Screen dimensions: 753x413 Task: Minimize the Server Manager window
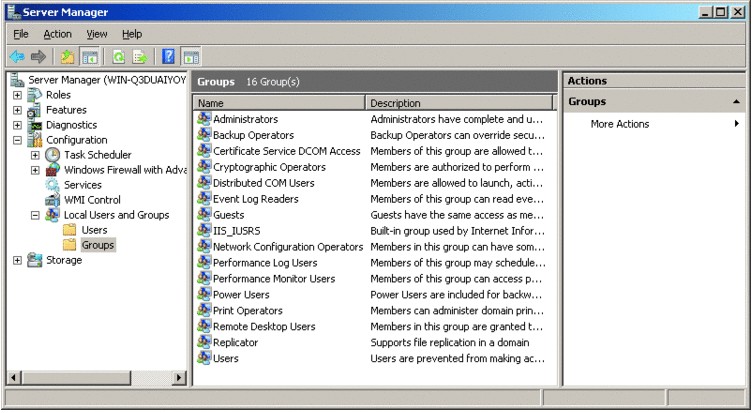click(x=705, y=12)
